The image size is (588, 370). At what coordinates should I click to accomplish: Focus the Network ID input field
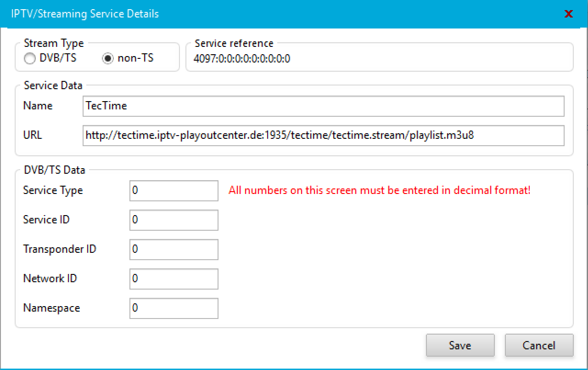click(174, 279)
